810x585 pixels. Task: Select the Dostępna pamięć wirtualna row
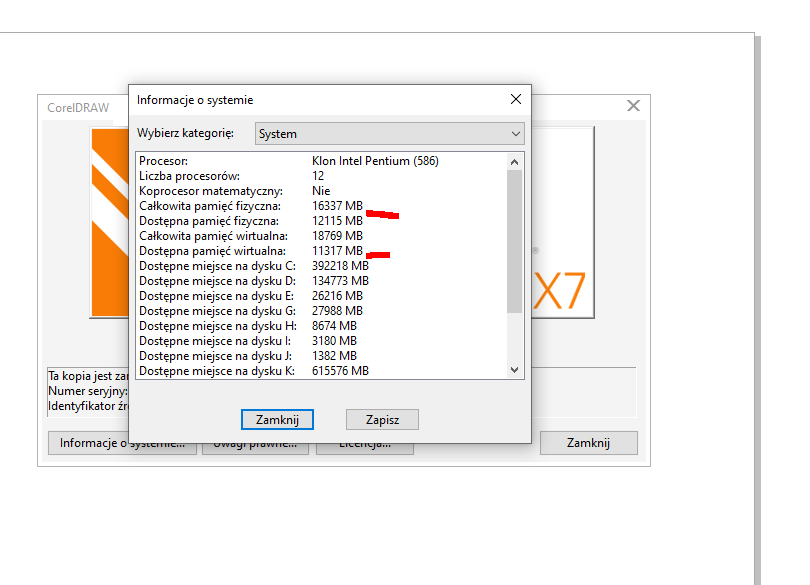(x=322, y=251)
